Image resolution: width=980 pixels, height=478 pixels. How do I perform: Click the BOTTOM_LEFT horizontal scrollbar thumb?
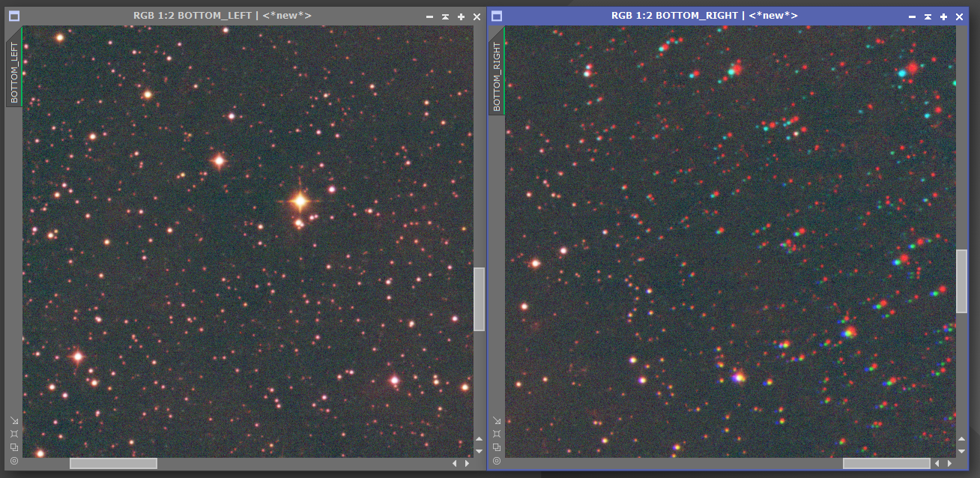pos(113,464)
